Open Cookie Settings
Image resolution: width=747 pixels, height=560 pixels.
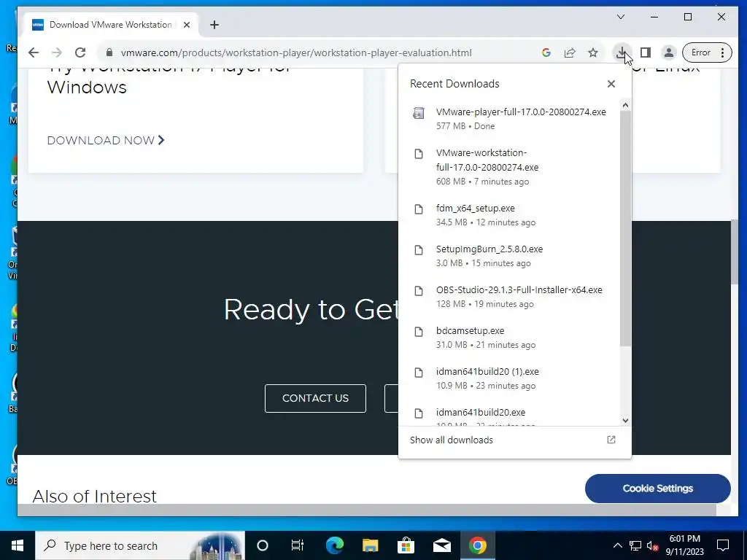pos(657,488)
